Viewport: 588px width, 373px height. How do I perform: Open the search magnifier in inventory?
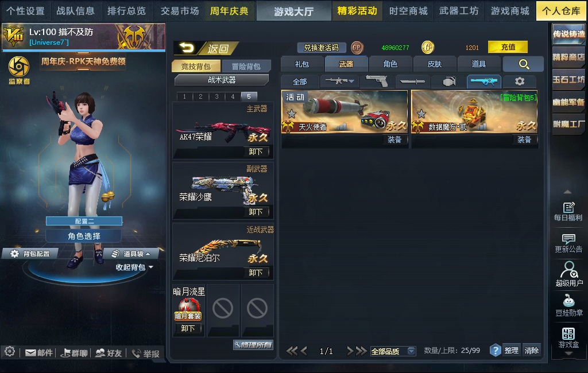[x=524, y=64]
